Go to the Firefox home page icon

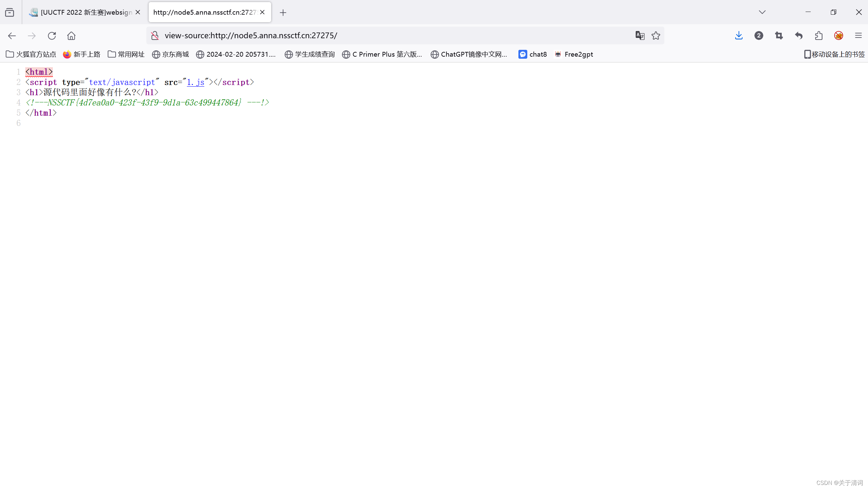71,35
